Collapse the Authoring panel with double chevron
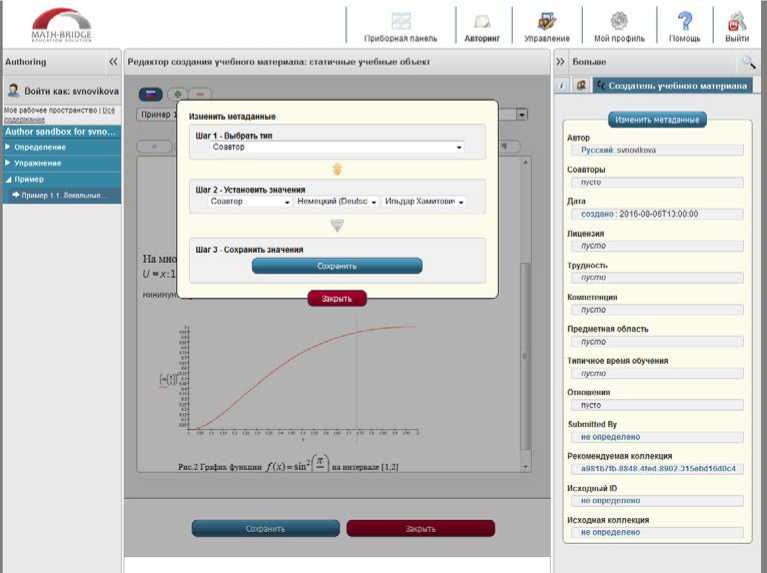The height and width of the screenshot is (573, 767). (x=113, y=62)
